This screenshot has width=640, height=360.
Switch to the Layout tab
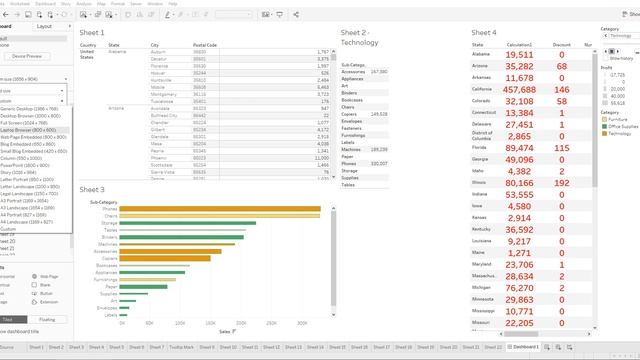[44, 27]
